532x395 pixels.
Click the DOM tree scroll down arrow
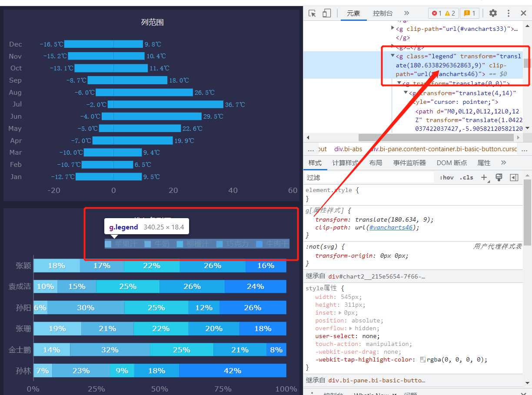point(527,128)
